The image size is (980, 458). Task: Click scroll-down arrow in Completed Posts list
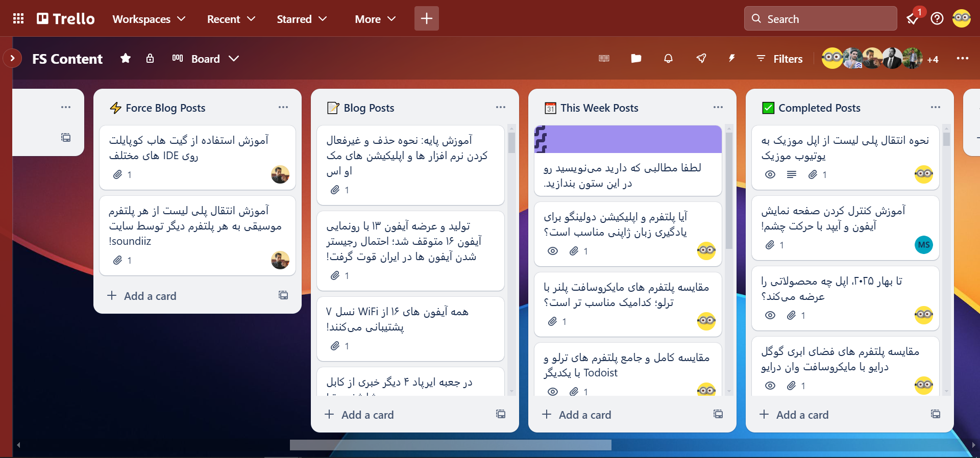pos(946,392)
